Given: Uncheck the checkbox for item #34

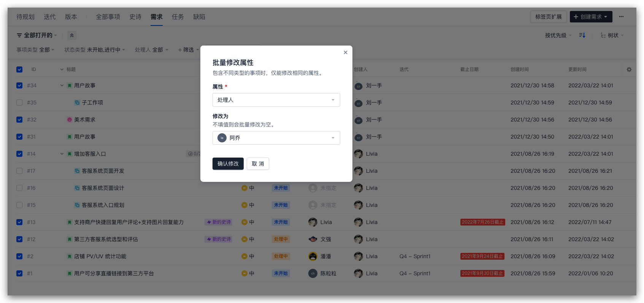Looking at the screenshot, I should point(19,85).
